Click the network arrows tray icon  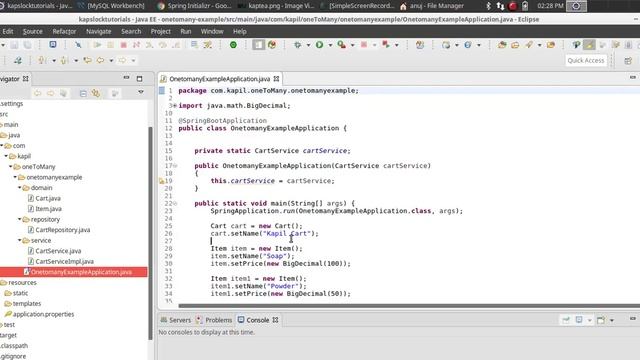(500, 6)
